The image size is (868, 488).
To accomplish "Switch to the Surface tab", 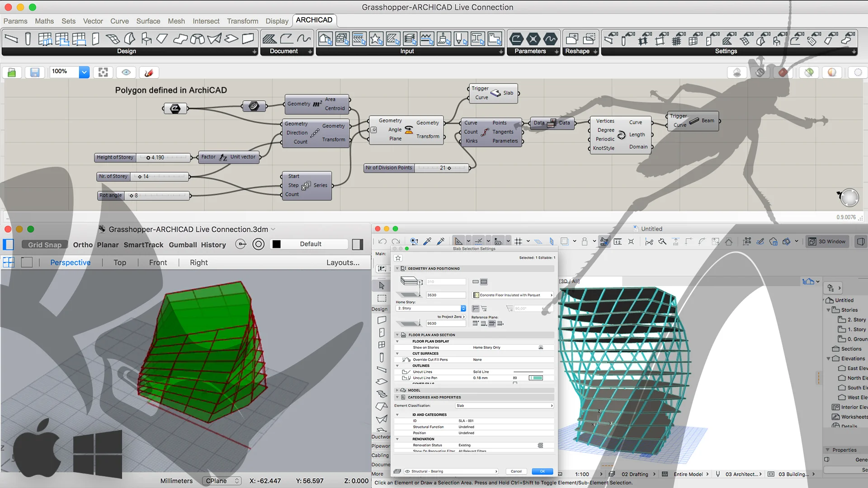I will pos(148,21).
